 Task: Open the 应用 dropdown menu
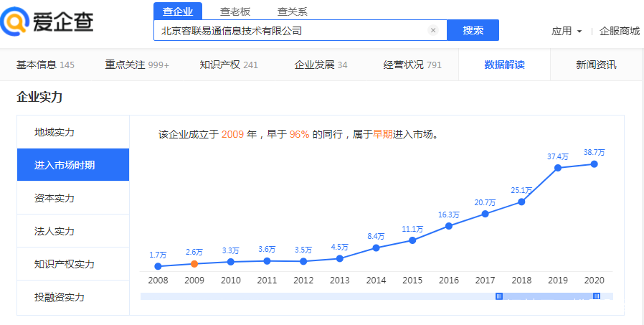pos(566,31)
